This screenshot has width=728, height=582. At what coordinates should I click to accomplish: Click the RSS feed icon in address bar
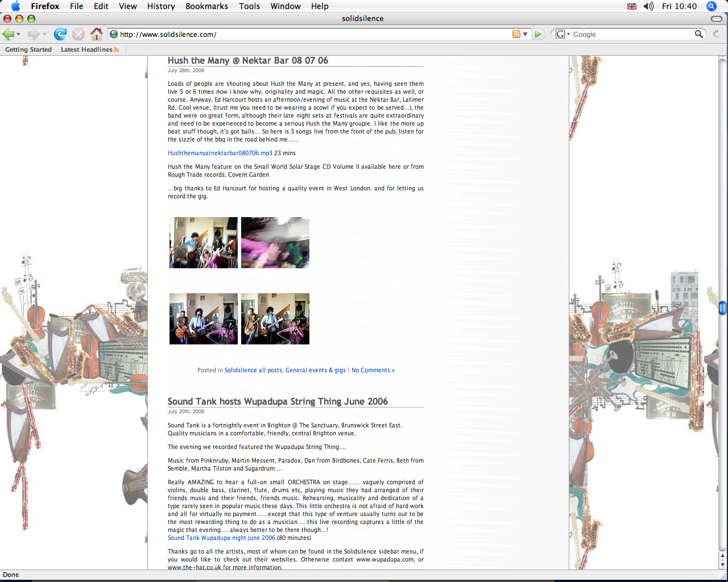pos(516,34)
